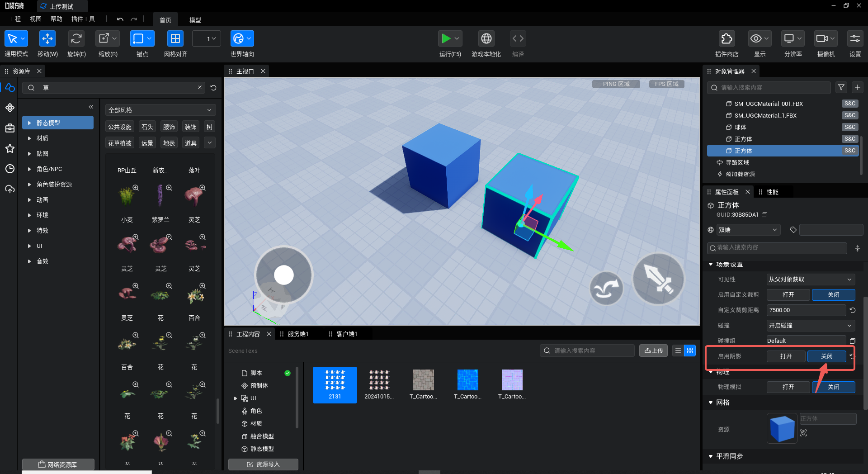868x474 pixels.
Task: Open the 双端 network mode dropdown
Action: [748, 230]
